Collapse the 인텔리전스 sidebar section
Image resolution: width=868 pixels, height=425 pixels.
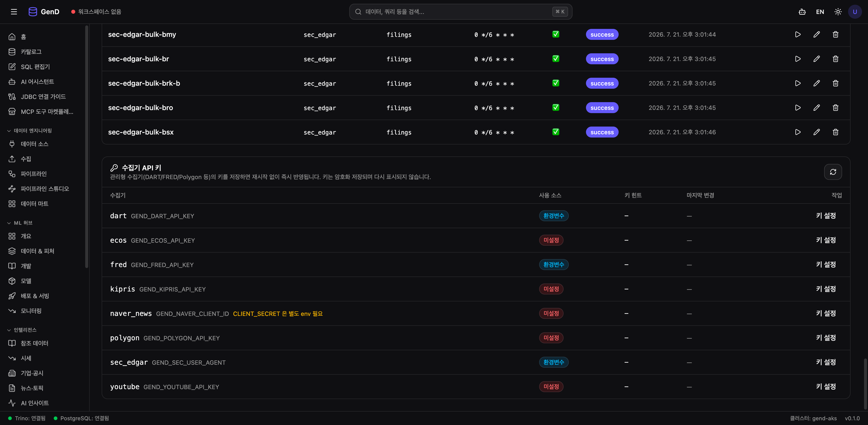click(x=22, y=330)
